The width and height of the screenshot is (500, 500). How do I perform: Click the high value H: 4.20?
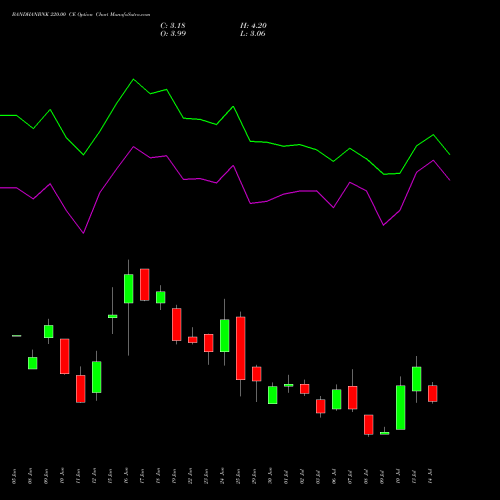253,26
